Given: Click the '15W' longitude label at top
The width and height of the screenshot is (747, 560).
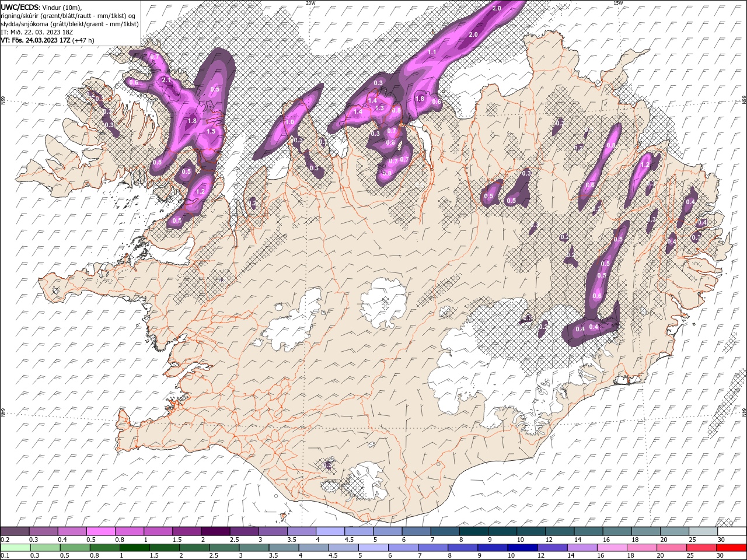Looking at the screenshot, I should [x=618, y=3].
